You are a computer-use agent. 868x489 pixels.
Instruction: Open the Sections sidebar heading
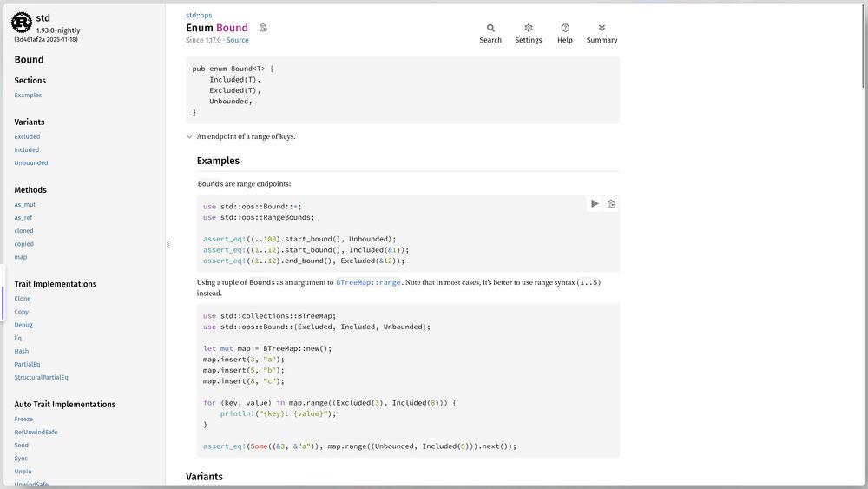[x=30, y=80]
